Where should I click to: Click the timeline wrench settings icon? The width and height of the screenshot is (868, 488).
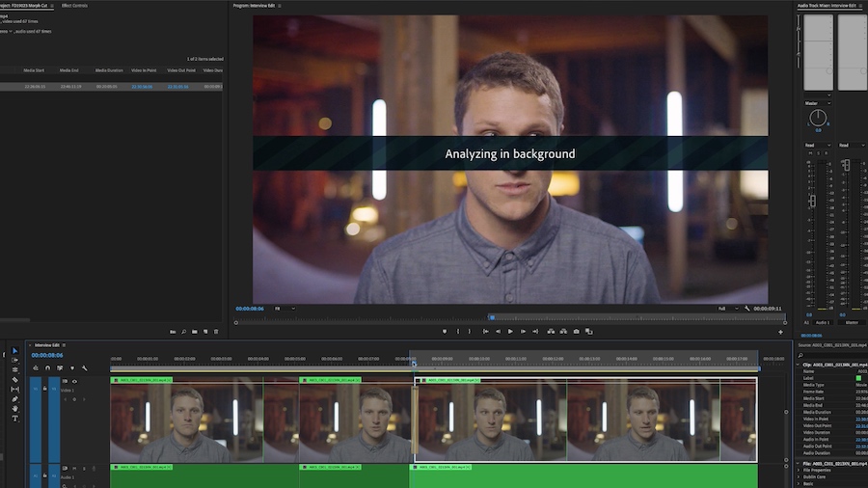tap(84, 368)
